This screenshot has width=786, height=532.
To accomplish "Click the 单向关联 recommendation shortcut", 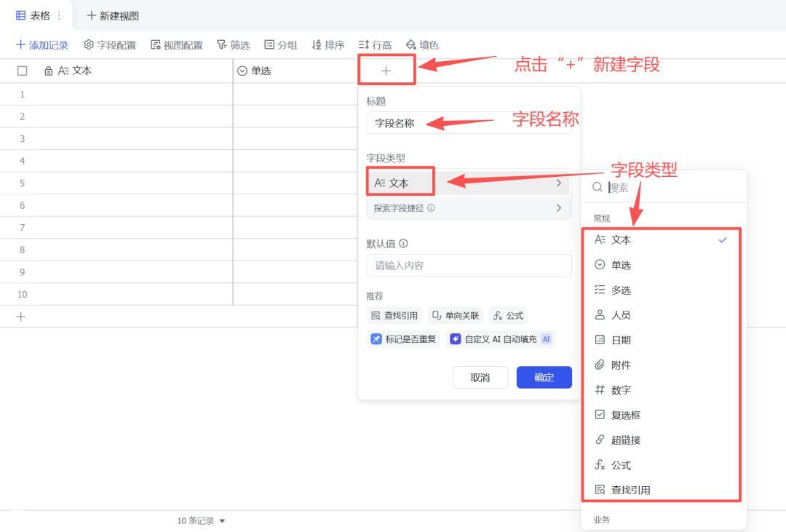I will point(455,315).
